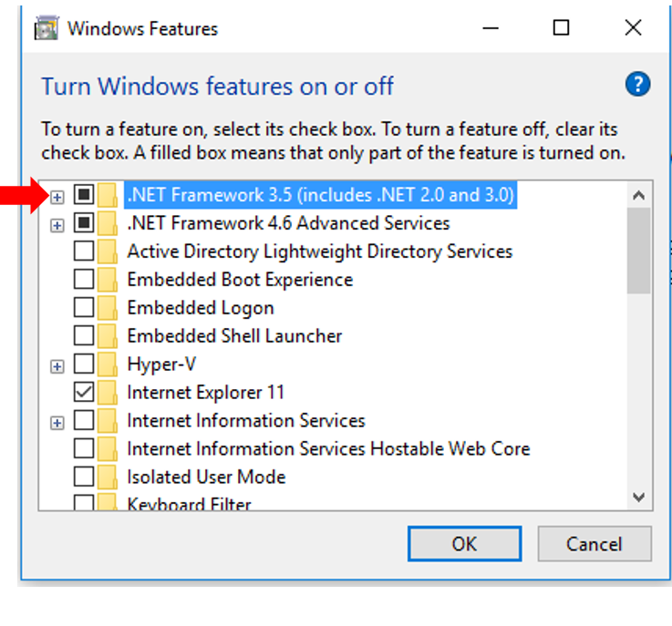Select the .NET Framework 4.6 Advanced Services item
This screenshot has width=672, height=626.
(288, 223)
